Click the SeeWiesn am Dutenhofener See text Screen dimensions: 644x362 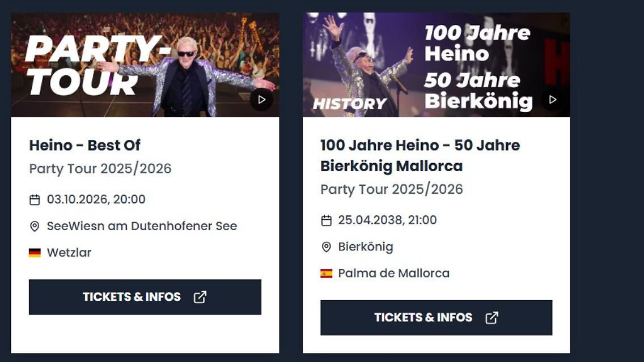pyautogui.click(x=142, y=226)
